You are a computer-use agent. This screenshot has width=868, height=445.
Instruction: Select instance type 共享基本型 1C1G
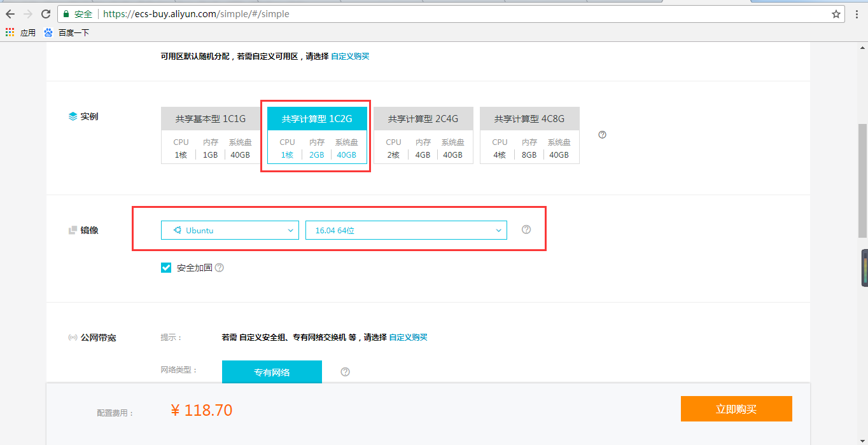point(211,135)
